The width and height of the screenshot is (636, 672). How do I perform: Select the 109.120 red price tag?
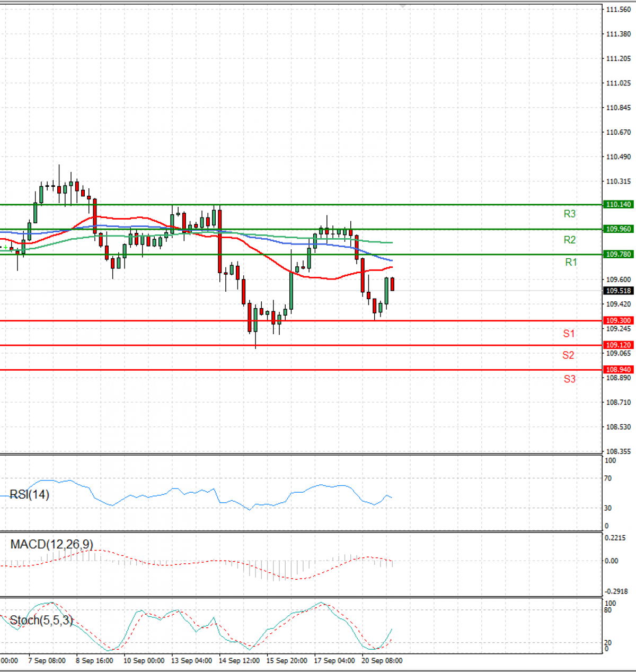point(619,345)
